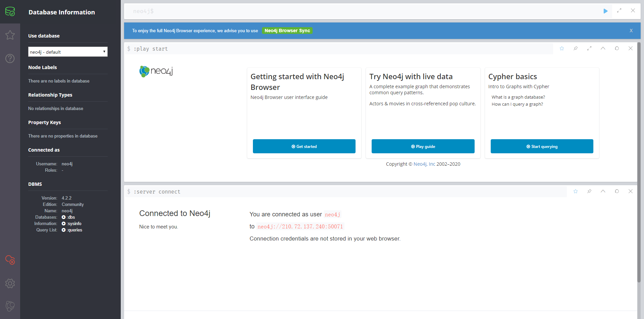The height and width of the screenshot is (319, 644).
Task: Collapse the :server connect frame
Action: (603, 191)
